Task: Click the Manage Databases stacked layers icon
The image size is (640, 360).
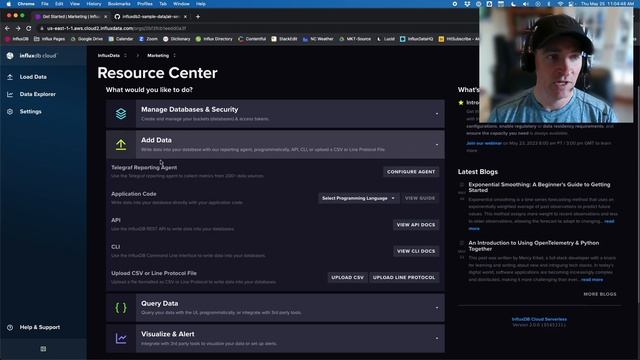Action: point(121,114)
